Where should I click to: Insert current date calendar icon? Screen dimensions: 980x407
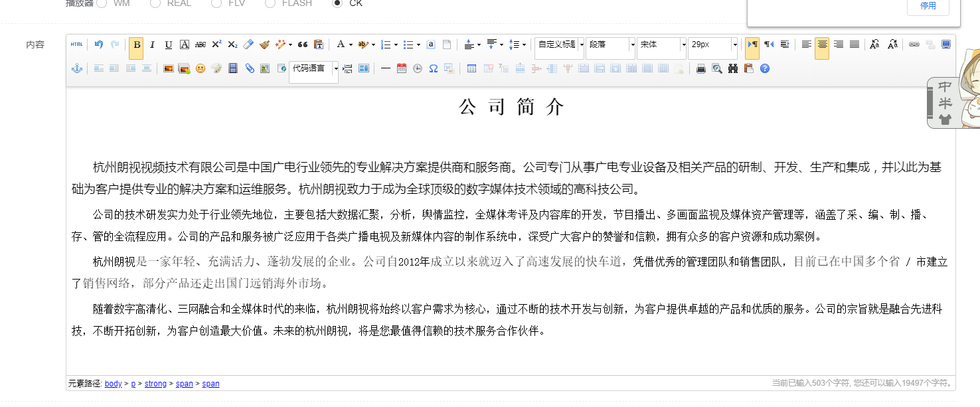pos(401,68)
